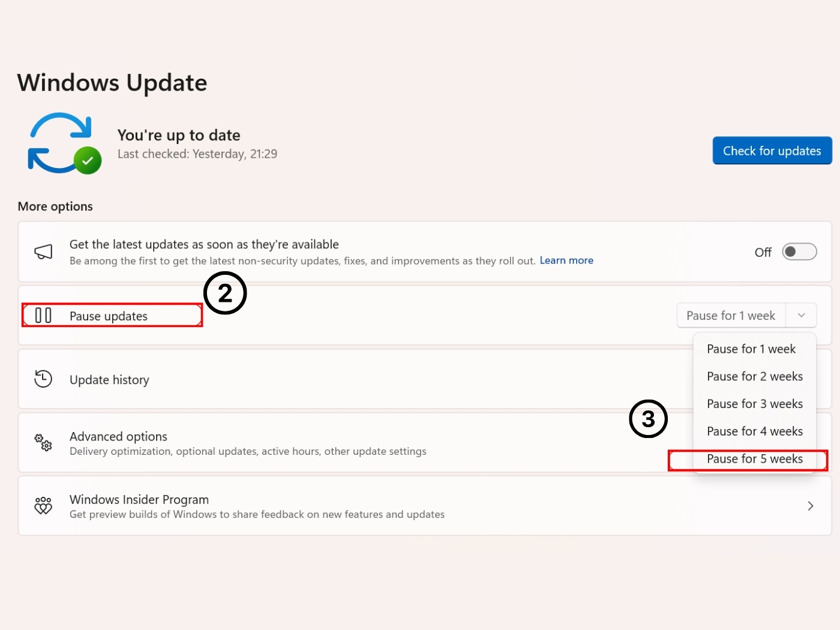Click Get the latest updates row title
Viewport: 840px width, 630px height.
pos(204,244)
